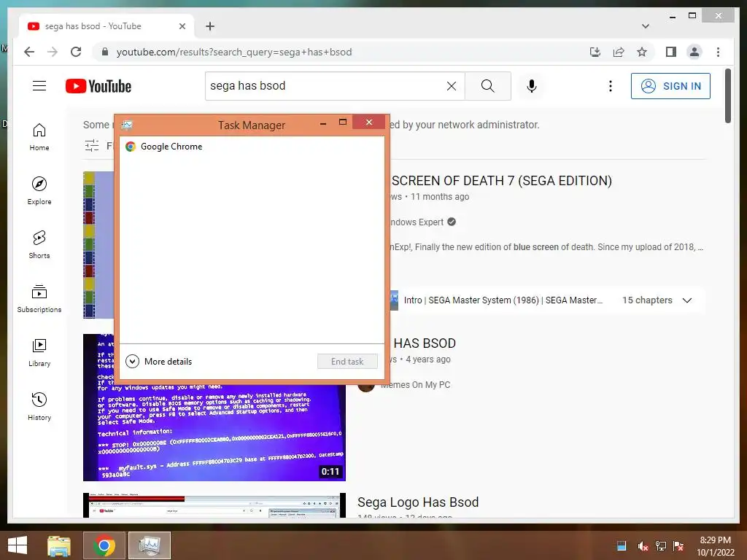
Task: Click the magnifier search button
Action: 488,86
